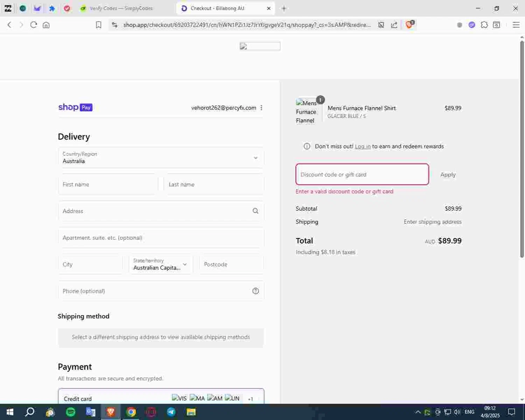The image size is (525, 420).
Task: Open the taskbar clock showing 09:12
Action: (x=490, y=412)
